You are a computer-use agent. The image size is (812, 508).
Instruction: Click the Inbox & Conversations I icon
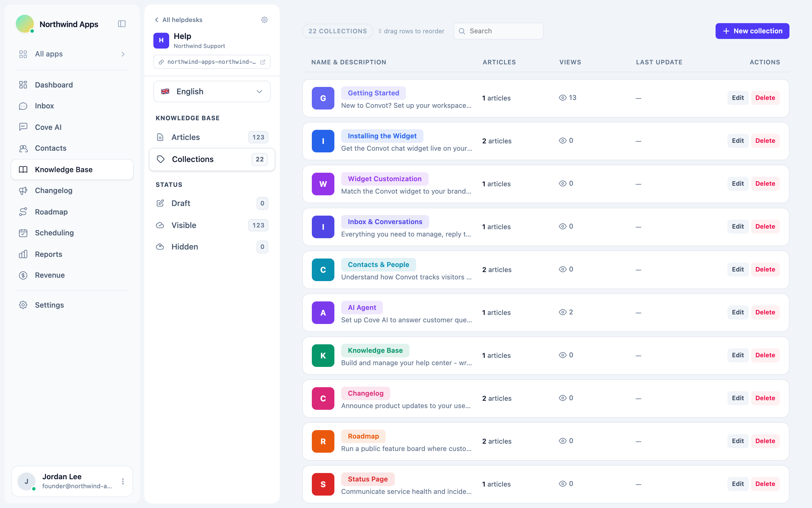pyautogui.click(x=323, y=227)
